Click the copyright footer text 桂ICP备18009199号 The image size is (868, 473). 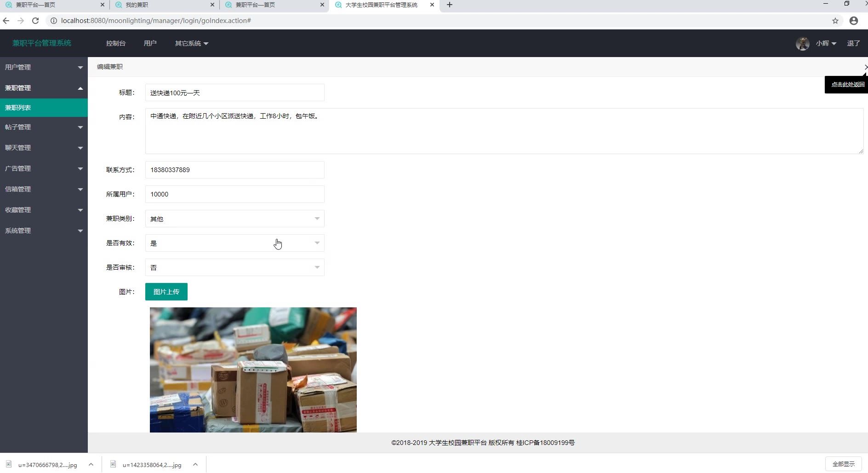[545, 443]
